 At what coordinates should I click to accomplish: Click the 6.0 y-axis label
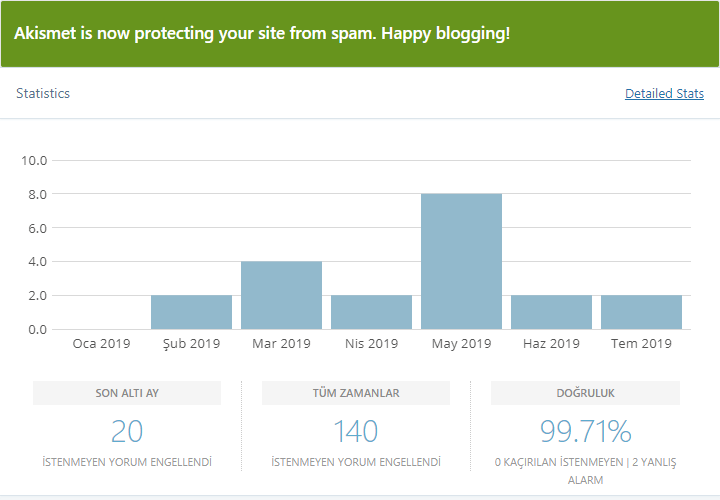(38, 228)
